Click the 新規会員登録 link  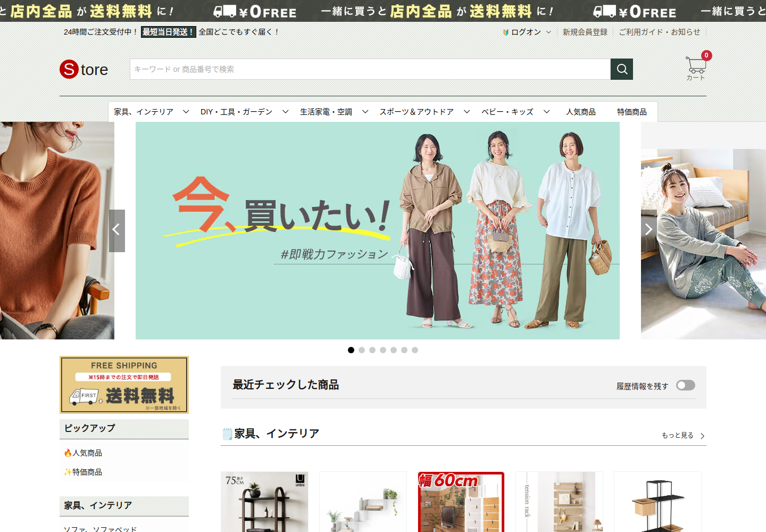tap(585, 32)
